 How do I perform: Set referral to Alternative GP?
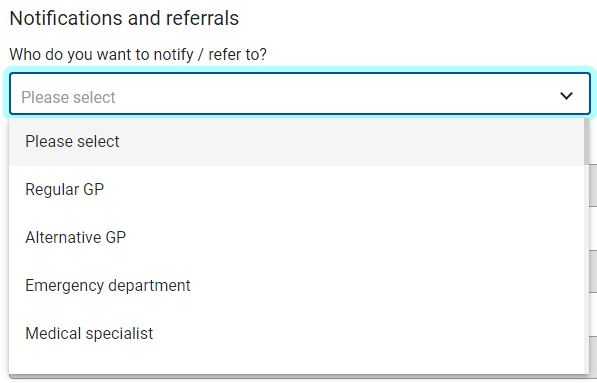(296, 238)
